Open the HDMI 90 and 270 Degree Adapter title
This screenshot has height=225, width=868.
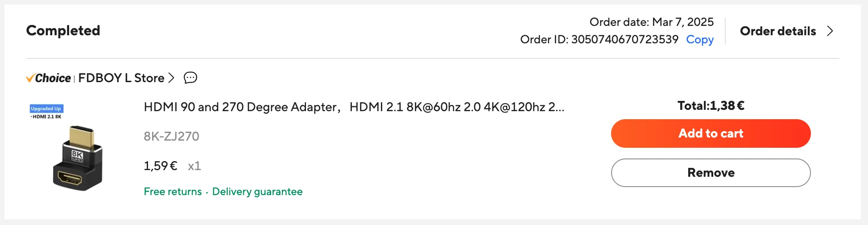pyautogui.click(x=354, y=107)
